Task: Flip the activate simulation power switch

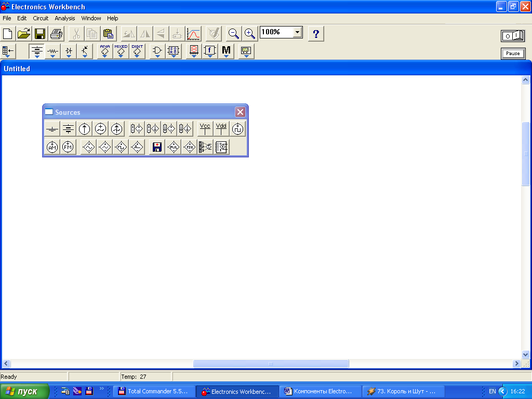Action: (513, 36)
